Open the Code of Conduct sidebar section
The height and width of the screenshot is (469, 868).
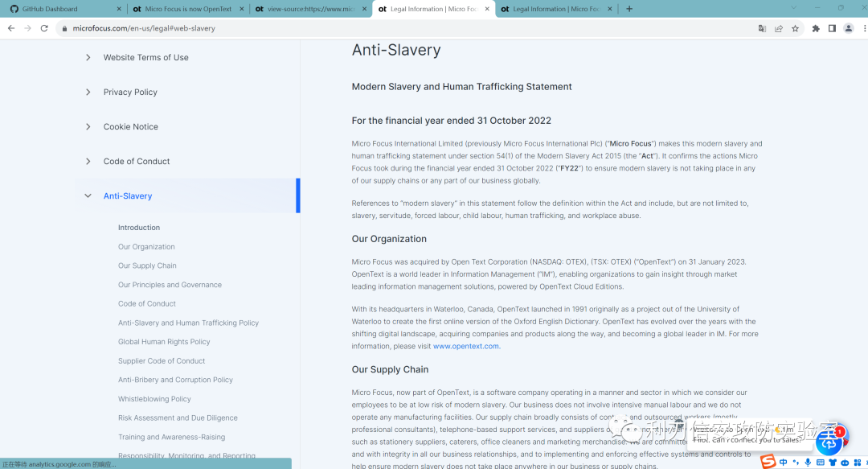(x=137, y=162)
